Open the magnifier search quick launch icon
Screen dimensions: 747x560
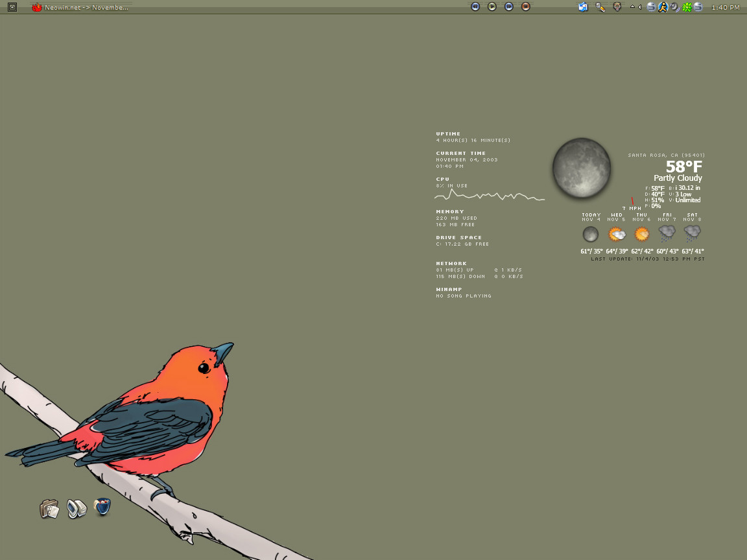(x=600, y=7)
